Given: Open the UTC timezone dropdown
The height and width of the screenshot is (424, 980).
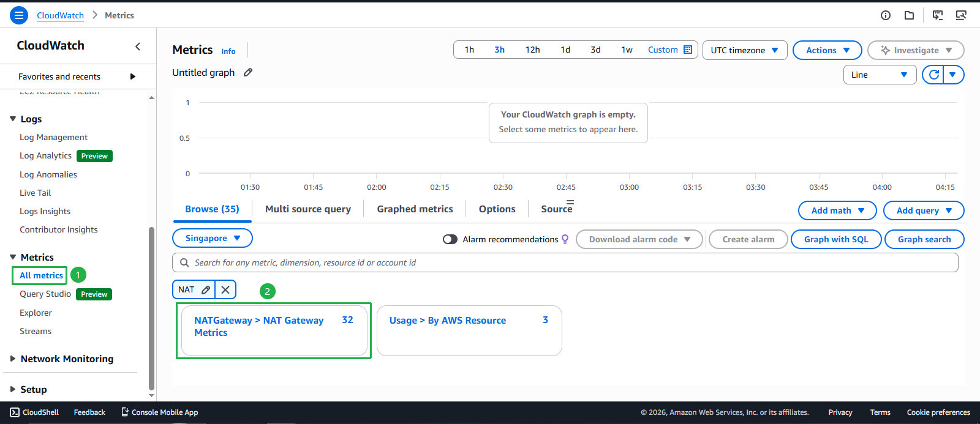Looking at the screenshot, I should (x=745, y=50).
